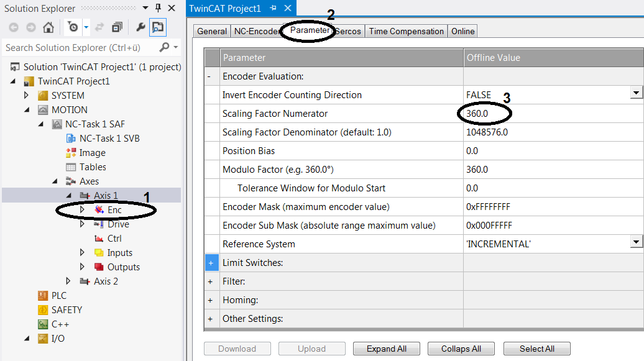Toggle the Preview Selected Items icon
644x361 pixels.
(x=158, y=27)
